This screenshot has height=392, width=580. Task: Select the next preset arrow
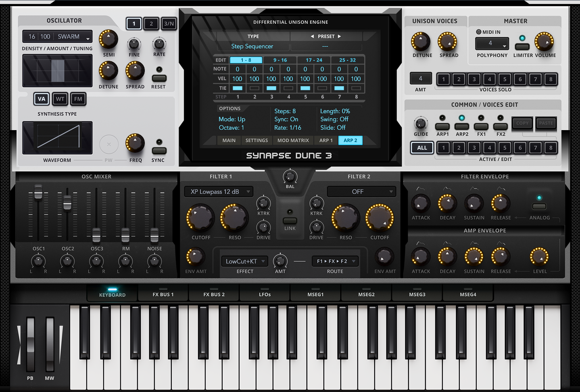339,36
